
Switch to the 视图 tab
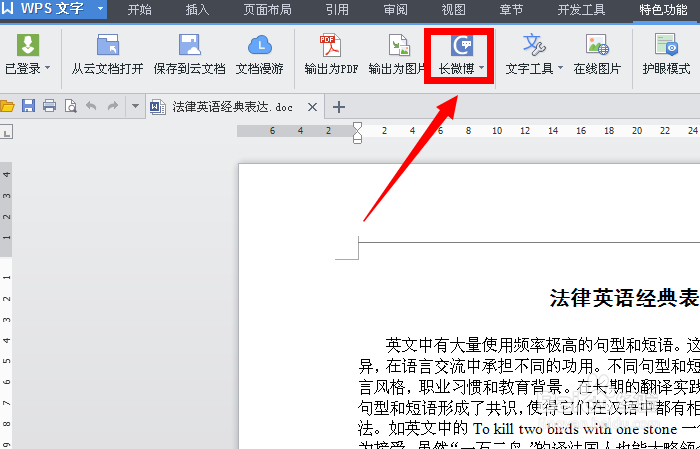[454, 10]
